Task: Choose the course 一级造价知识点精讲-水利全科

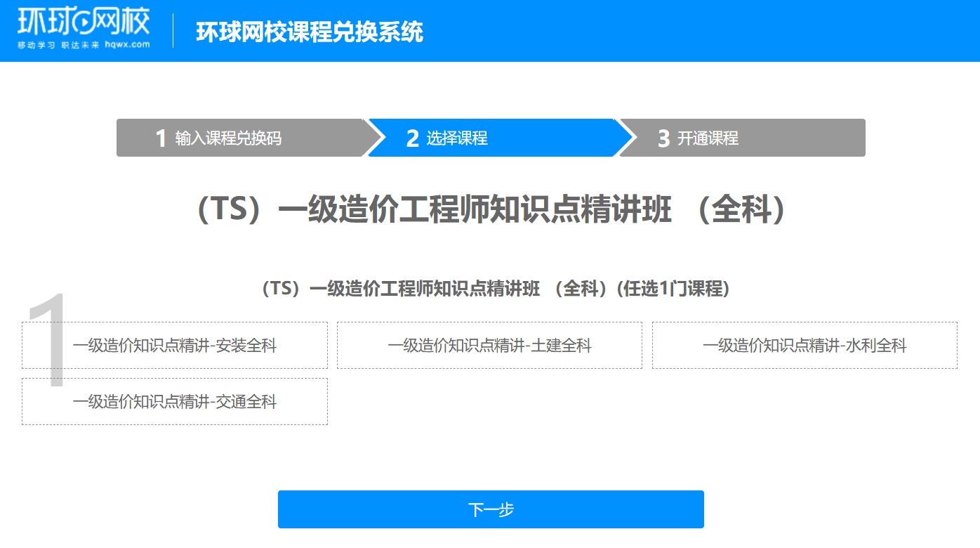Action: coord(804,346)
